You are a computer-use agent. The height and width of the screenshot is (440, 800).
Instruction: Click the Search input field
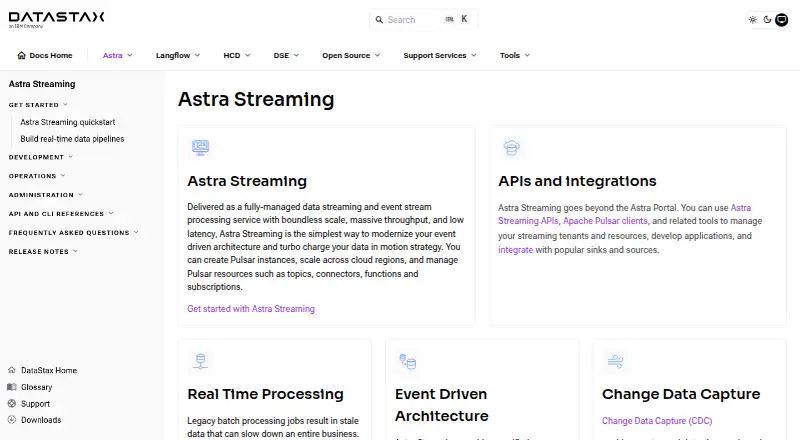(423, 20)
